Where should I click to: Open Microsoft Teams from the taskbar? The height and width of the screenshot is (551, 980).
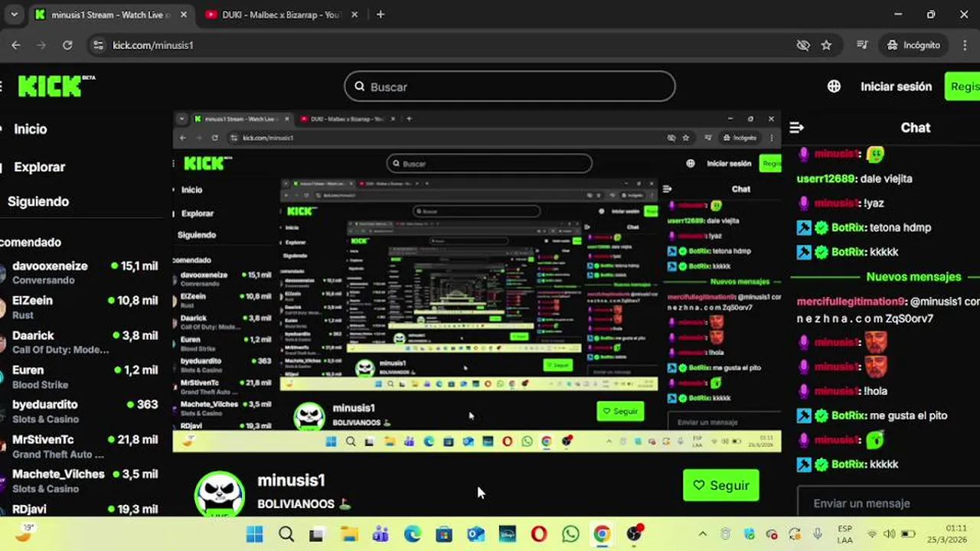[381, 534]
